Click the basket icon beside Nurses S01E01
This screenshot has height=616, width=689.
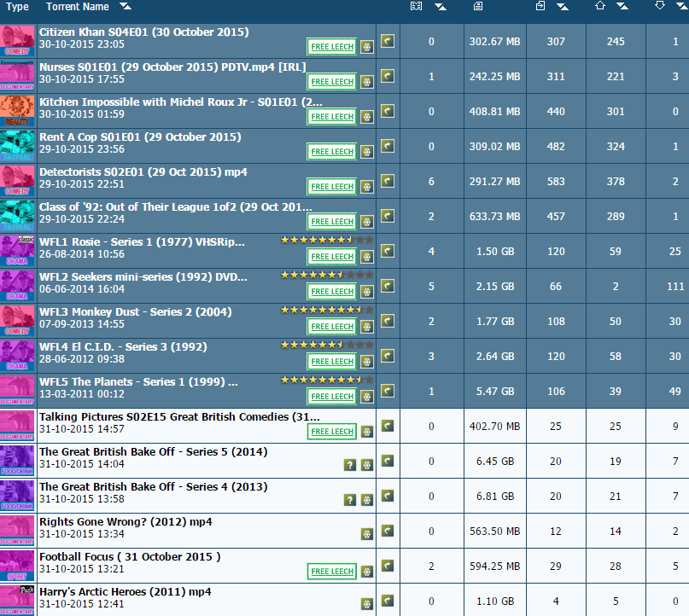coord(367,82)
